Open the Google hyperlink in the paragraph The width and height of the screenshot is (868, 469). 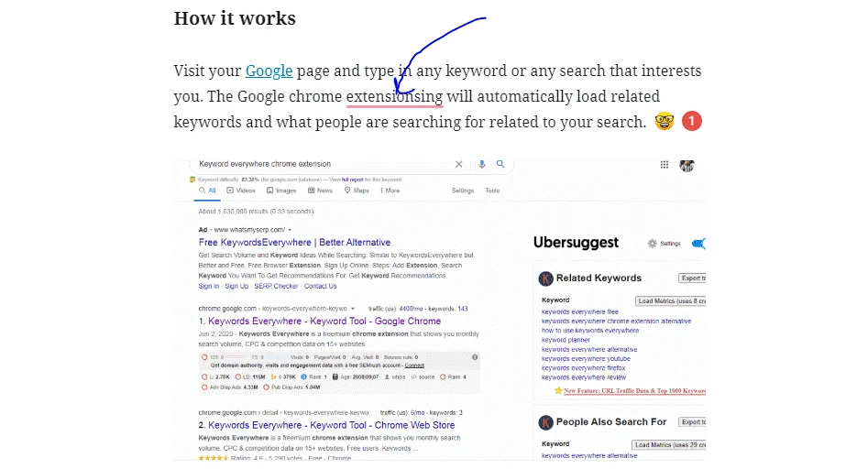tap(269, 71)
